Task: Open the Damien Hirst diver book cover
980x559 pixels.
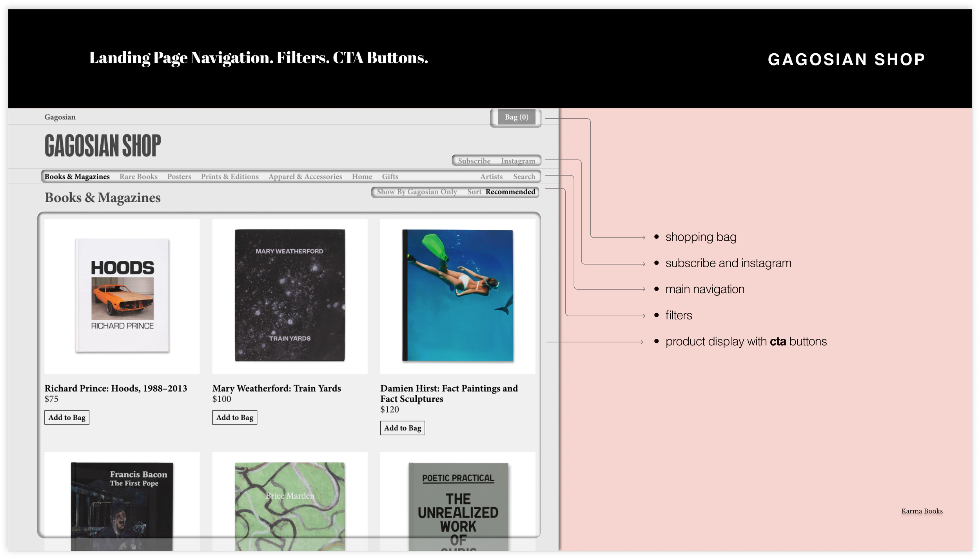Action: (457, 296)
